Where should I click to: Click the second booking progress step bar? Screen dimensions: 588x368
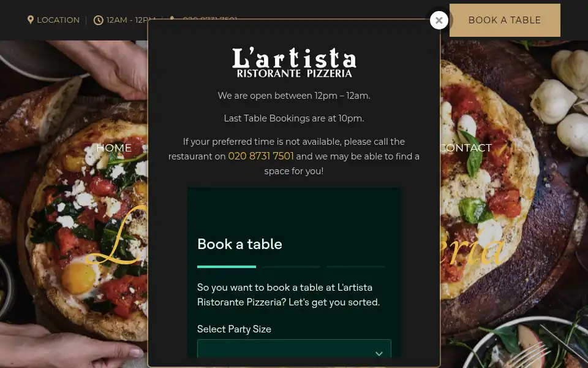tap(292, 267)
